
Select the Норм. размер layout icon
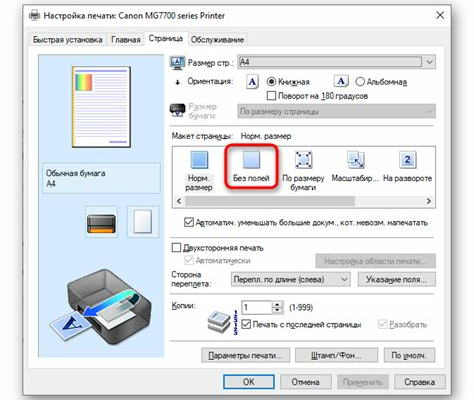[x=199, y=160]
